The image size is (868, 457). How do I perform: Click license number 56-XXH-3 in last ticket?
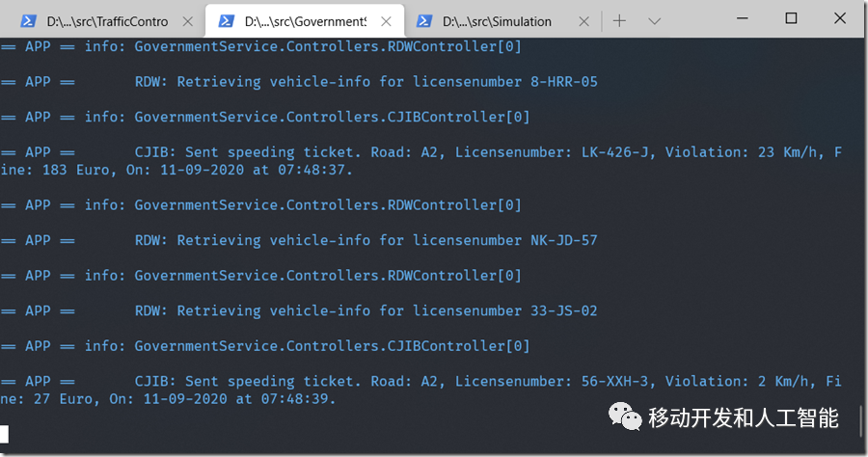tap(614, 381)
